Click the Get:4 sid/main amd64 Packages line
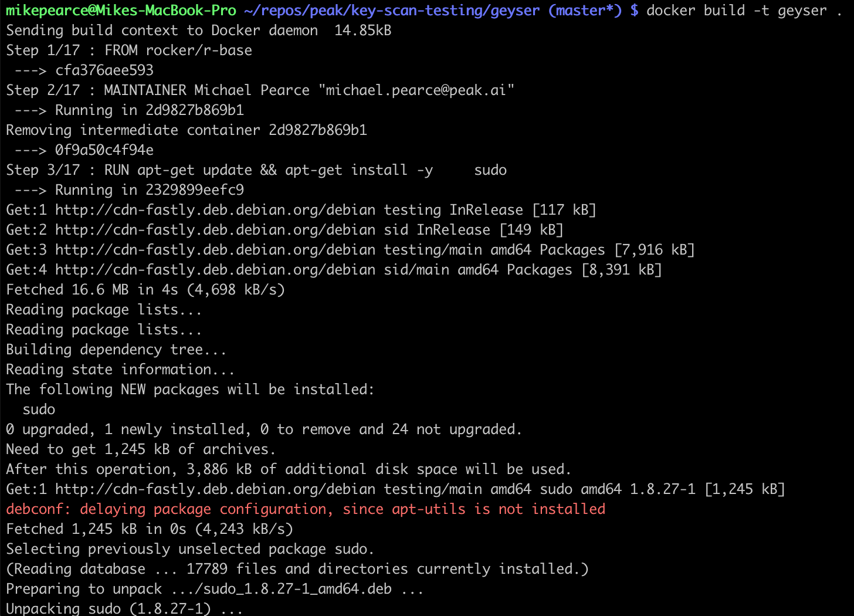 [x=334, y=270]
